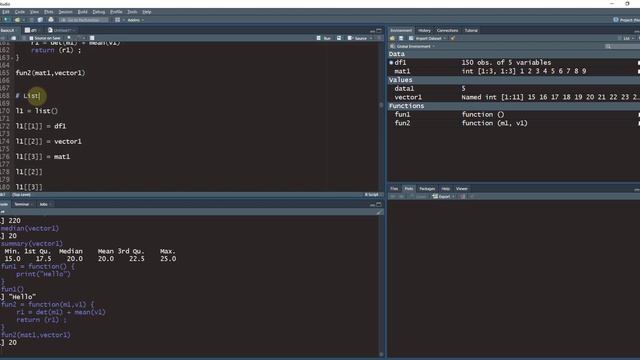
Task: Switch to the Help tab in lower-right pane
Action: pyautogui.click(x=445, y=189)
